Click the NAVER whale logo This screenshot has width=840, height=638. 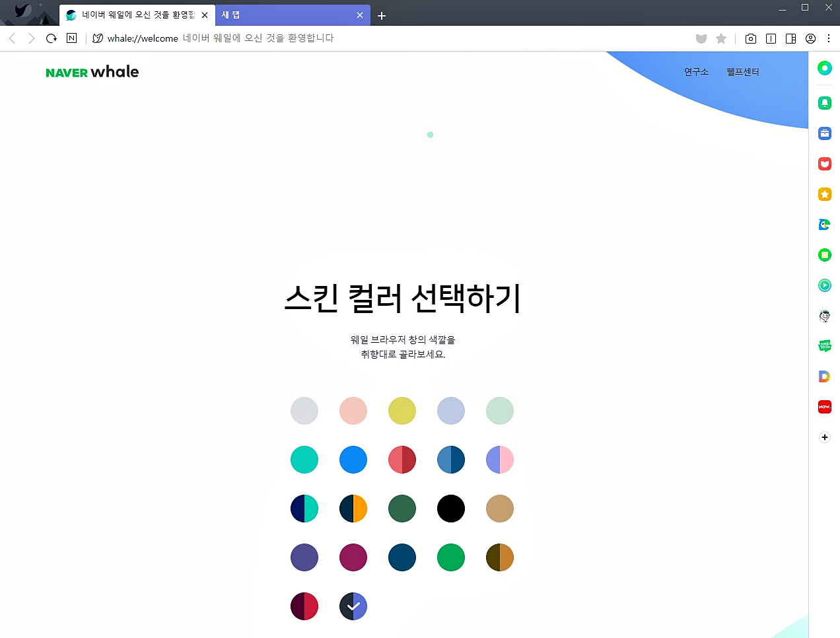coord(92,72)
